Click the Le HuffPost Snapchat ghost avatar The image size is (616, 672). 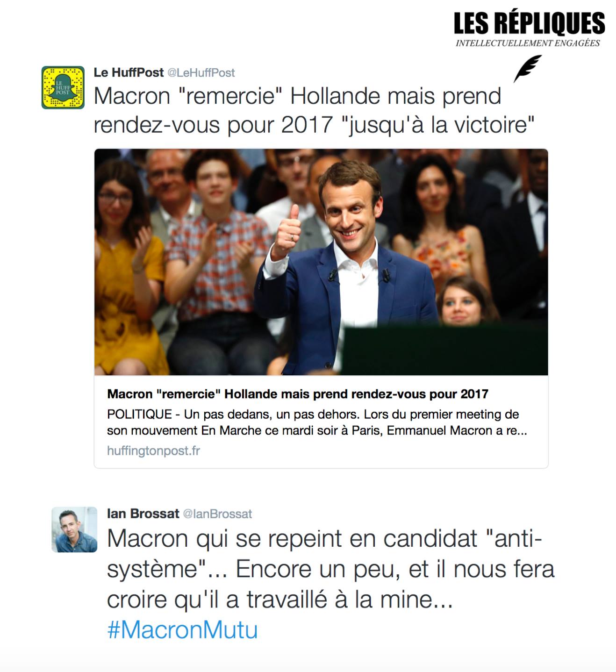point(63,87)
